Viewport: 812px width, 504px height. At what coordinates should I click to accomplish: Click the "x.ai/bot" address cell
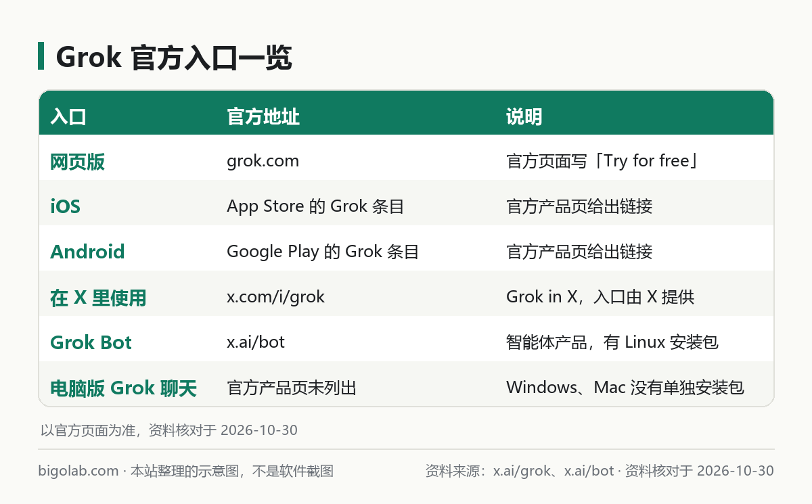(x=256, y=342)
